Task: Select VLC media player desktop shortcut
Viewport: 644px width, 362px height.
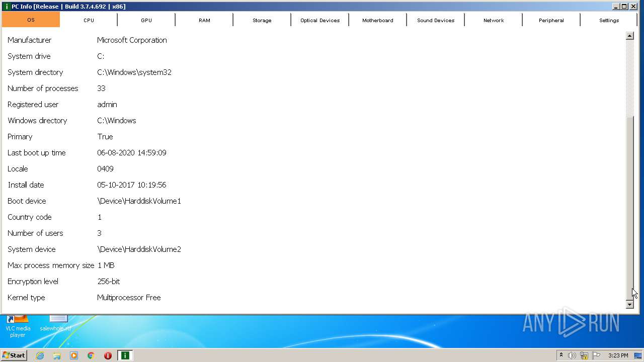Action: 18,326
